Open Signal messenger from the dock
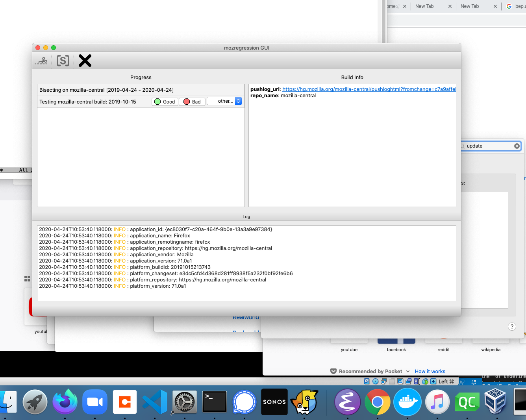The image size is (526, 420). pos(244,402)
